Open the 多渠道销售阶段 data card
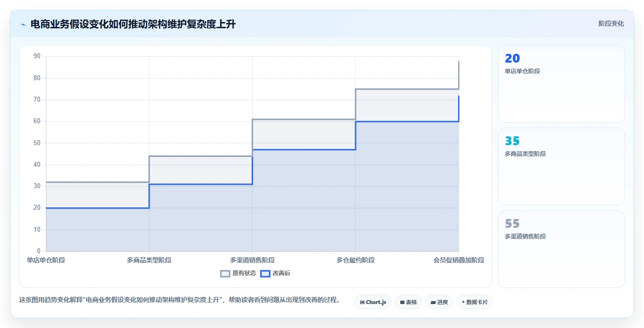The height and width of the screenshot is (328, 644). click(x=561, y=249)
